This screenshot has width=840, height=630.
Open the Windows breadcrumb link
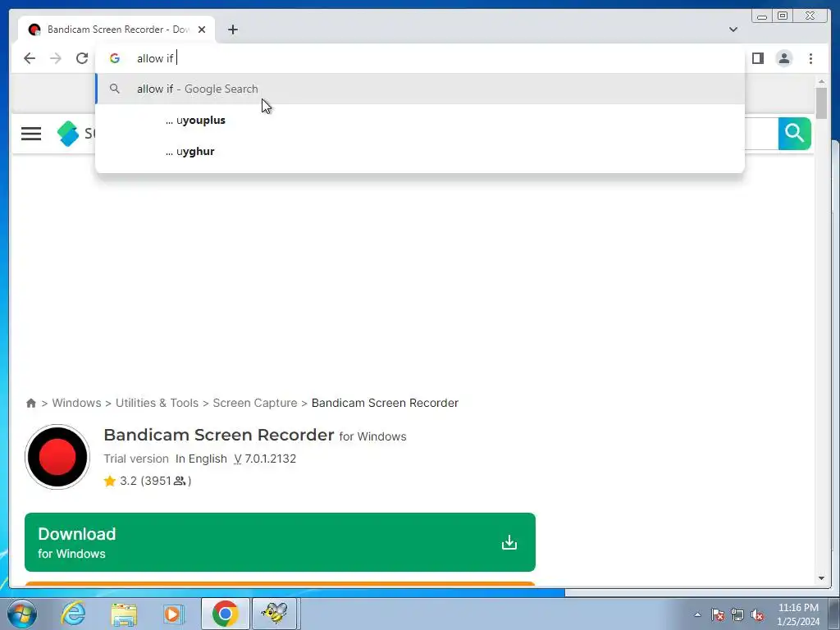point(76,403)
